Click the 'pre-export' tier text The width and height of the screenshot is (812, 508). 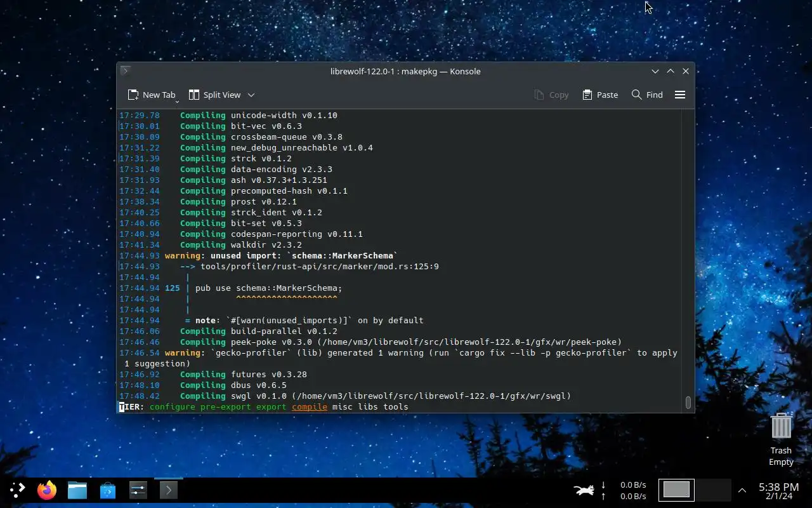[226, 406]
